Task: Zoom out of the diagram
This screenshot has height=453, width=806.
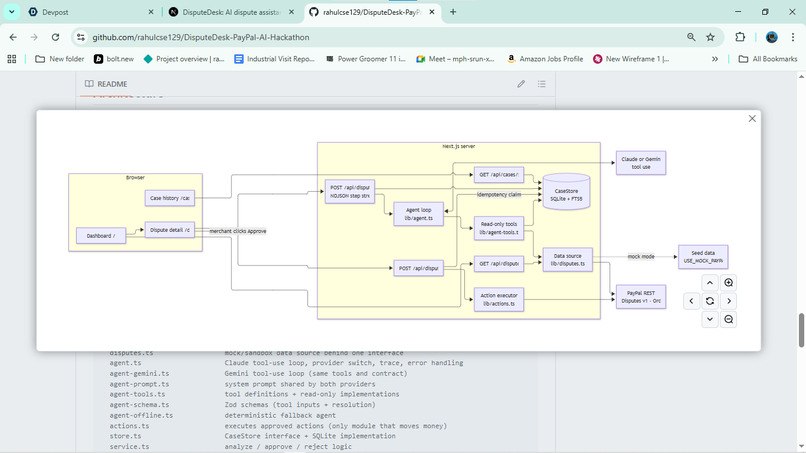Action: coord(729,319)
